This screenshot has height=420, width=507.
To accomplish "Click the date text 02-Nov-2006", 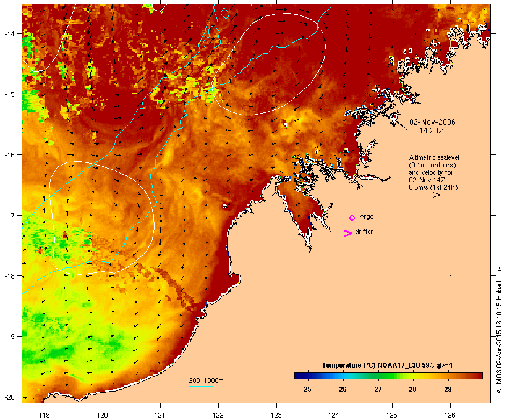I will [x=432, y=122].
